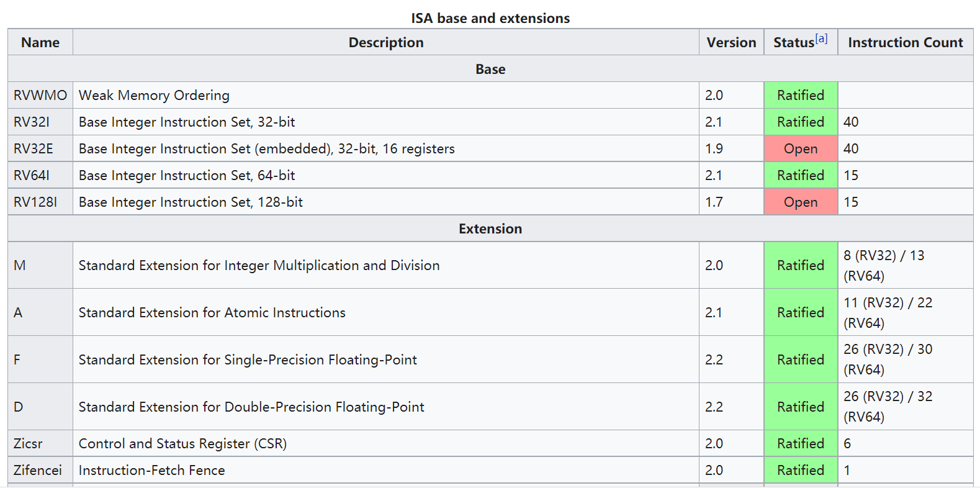Open the [a] footnote beside Status
Viewport: 980px width, 488px height.
point(821,38)
